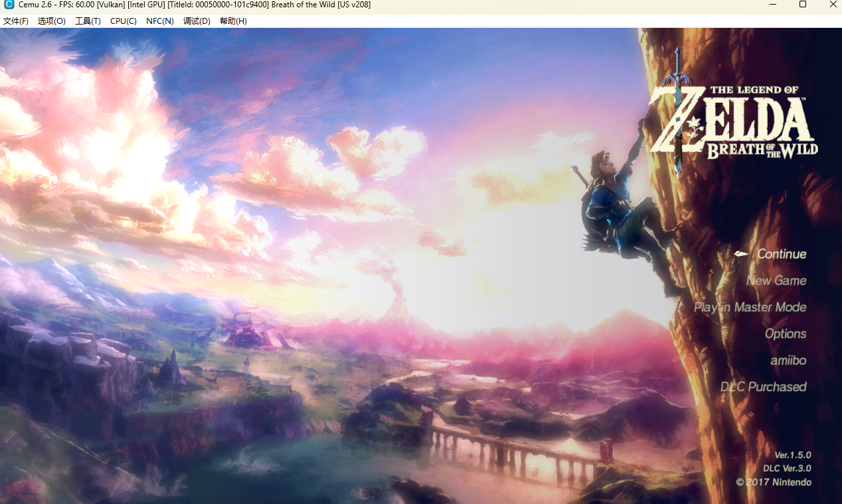The height and width of the screenshot is (504, 842).
Task: Select Continue on the title screen
Action: (782, 254)
